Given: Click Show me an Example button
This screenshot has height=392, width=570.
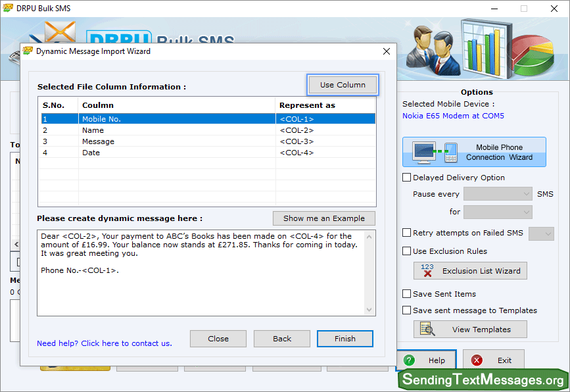Looking at the screenshot, I should (324, 218).
